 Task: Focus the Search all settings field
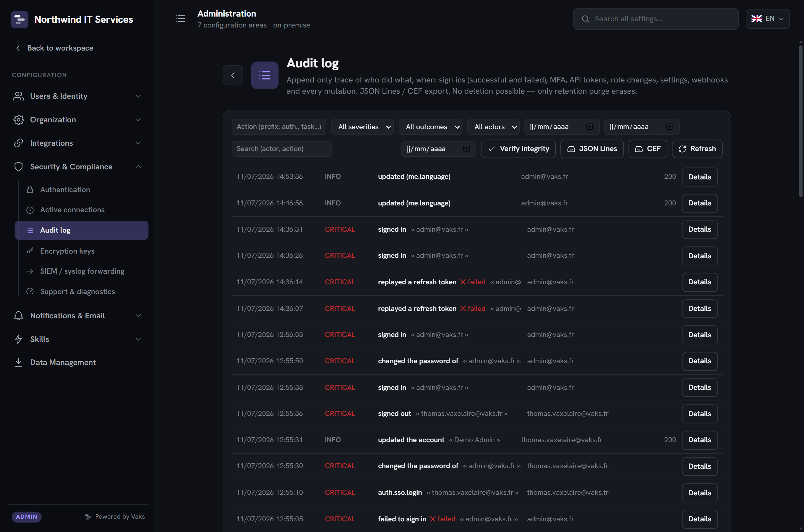(655, 19)
